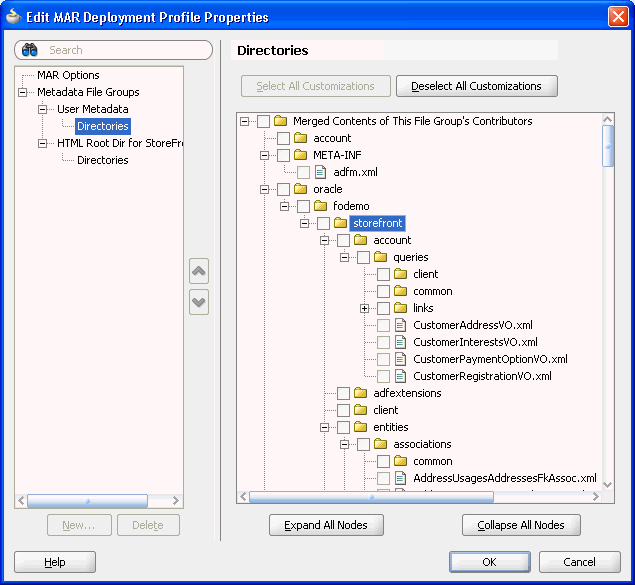Screen dimensions: 635x585
Task: Click the CustomerInterestsVO.xml file icon
Action: 401,342
